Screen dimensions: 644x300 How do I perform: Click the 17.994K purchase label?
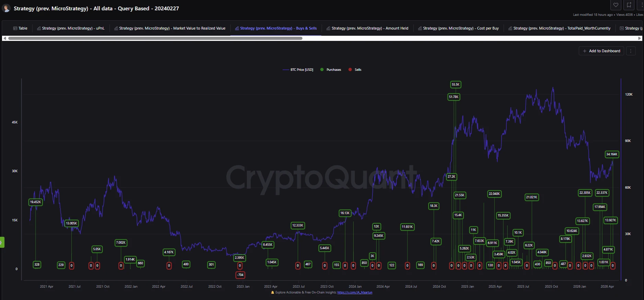(x=600, y=207)
